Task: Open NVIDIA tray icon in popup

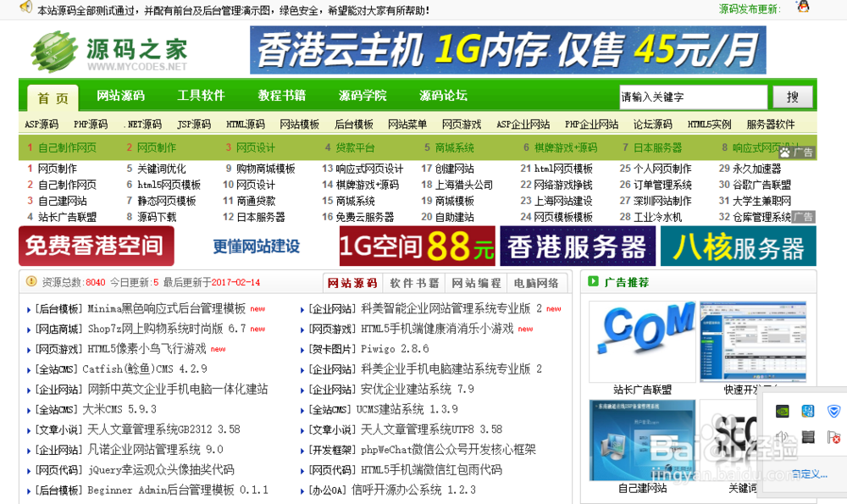Action: (782, 411)
